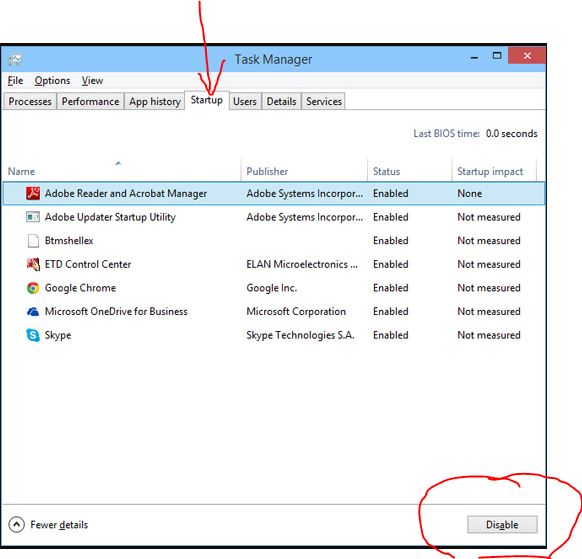Select the Adobe Reader and Acrobat Manager row
The width and height of the screenshot is (582, 559).
tap(274, 193)
